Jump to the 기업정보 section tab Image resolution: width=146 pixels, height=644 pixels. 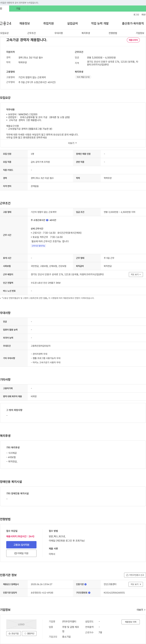140,33
